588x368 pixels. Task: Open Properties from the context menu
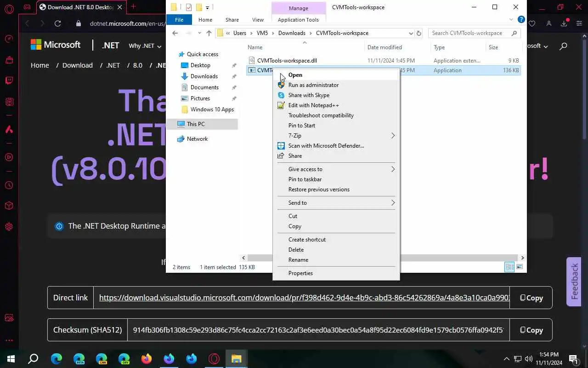[x=336, y=273]
